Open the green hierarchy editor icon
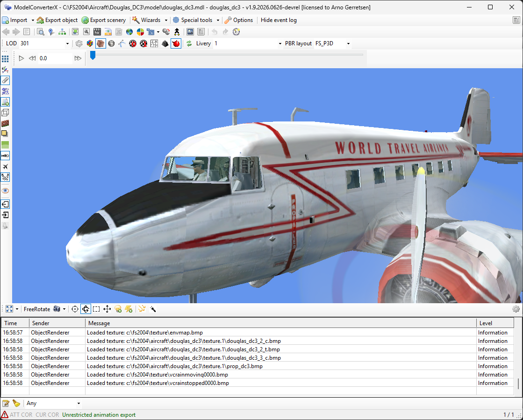The height and width of the screenshot is (420, 523). pos(62,32)
